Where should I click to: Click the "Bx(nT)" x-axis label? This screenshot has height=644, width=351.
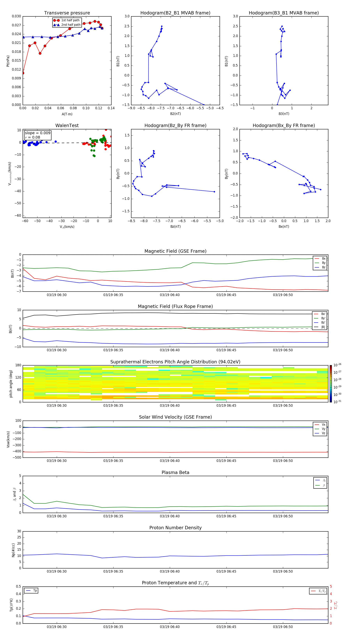pos(284,227)
